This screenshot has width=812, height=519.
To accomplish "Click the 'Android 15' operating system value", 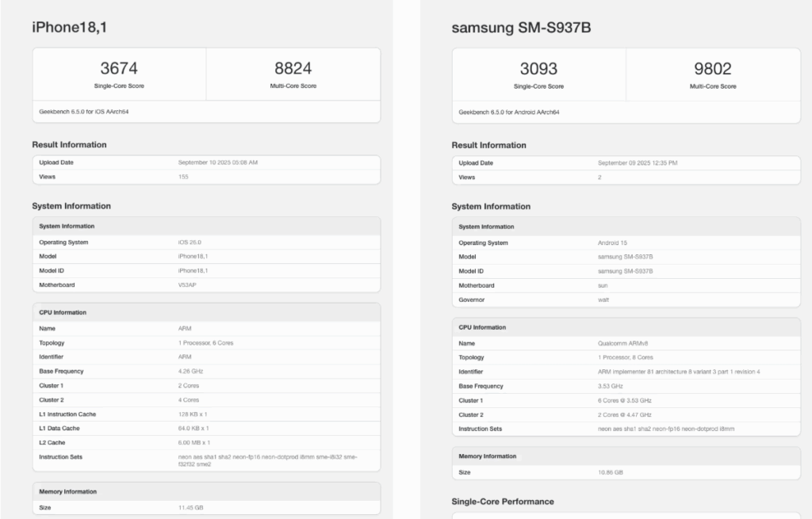I will tap(612, 242).
